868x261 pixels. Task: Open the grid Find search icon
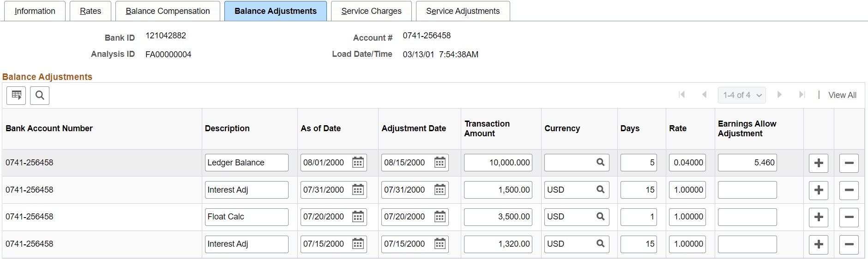coord(40,96)
